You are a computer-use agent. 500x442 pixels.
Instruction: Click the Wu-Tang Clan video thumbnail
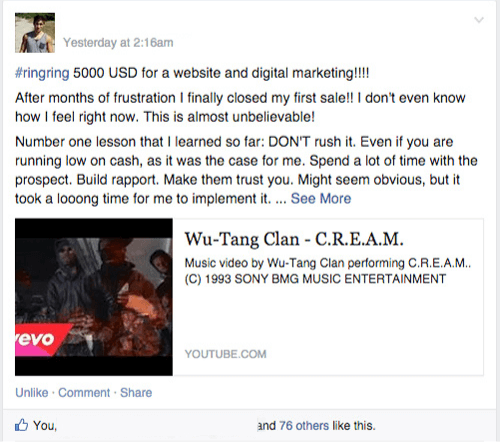94,297
